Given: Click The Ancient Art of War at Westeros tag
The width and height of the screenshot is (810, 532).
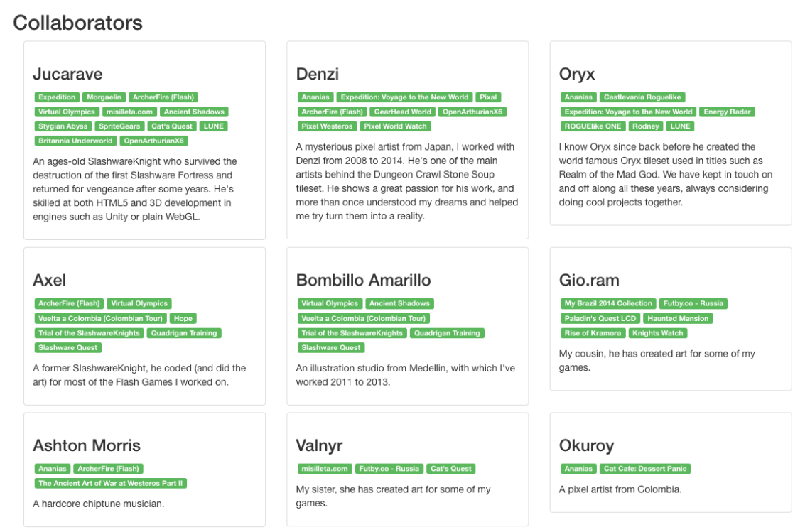Looking at the screenshot, I should click(x=111, y=483).
